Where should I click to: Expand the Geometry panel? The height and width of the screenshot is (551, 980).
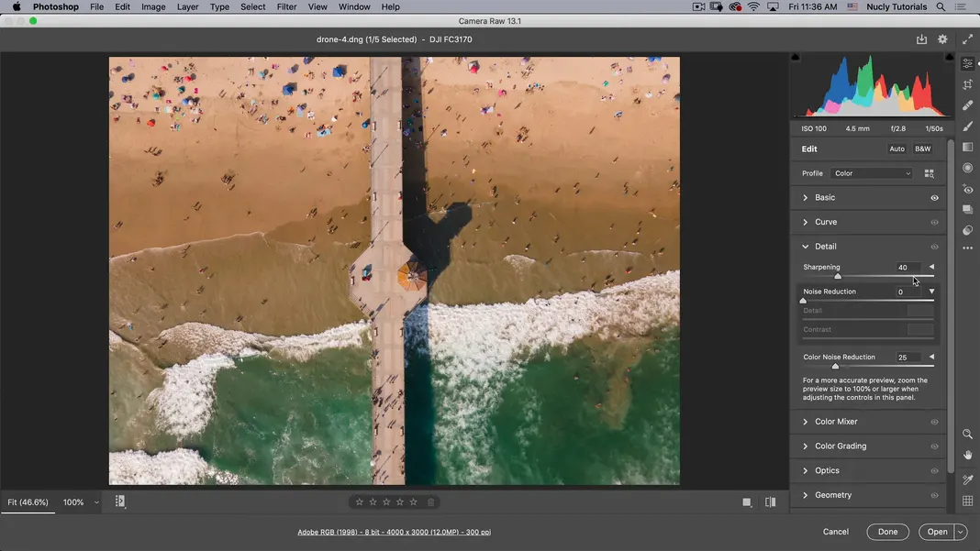pyautogui.click(x=805, y=495)
